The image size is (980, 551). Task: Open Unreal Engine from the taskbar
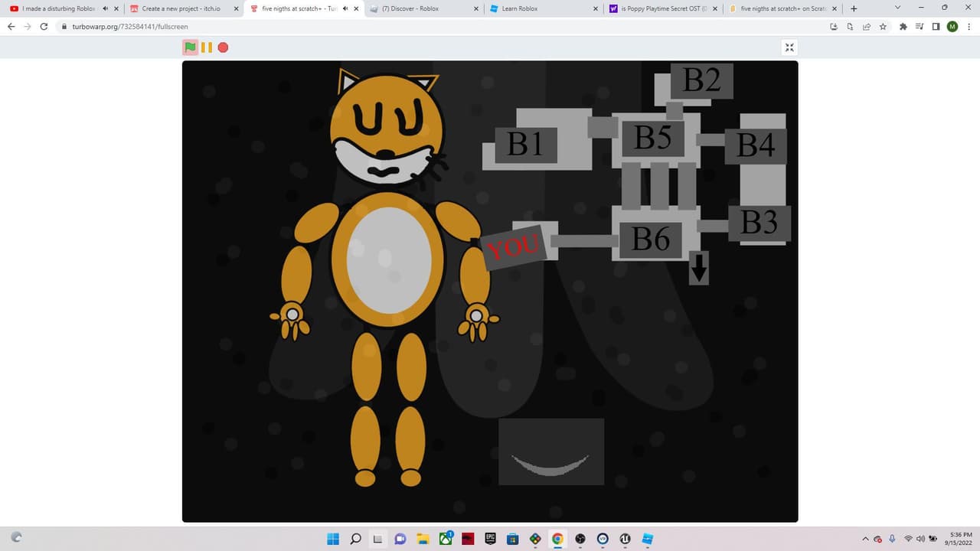coord(625,539)
